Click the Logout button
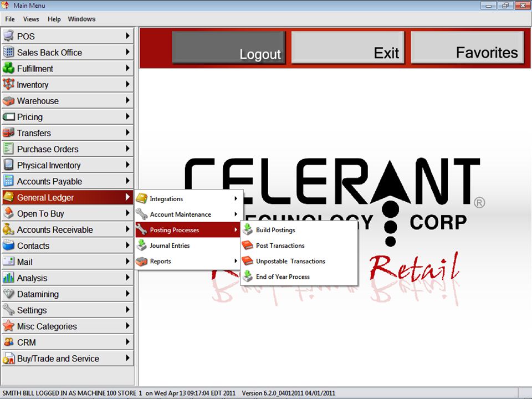This screenshot has width=532, height=399. point(228,47)
